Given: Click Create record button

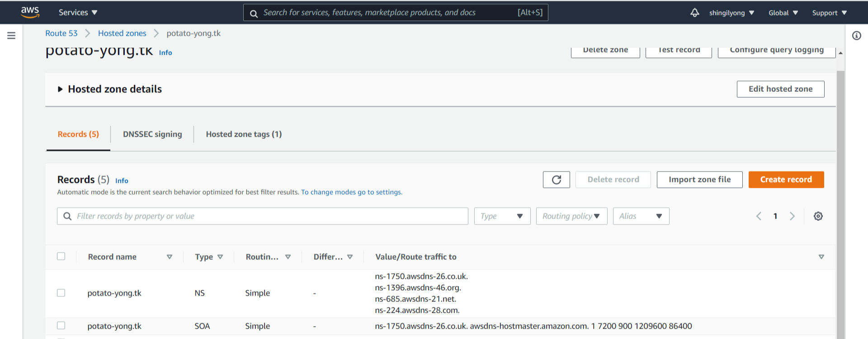Looking at the screenshot, I should 786,180.
